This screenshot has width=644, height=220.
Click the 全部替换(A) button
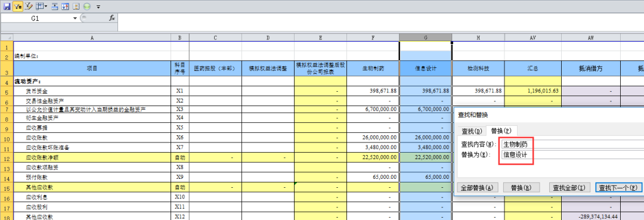click(477, 188)
